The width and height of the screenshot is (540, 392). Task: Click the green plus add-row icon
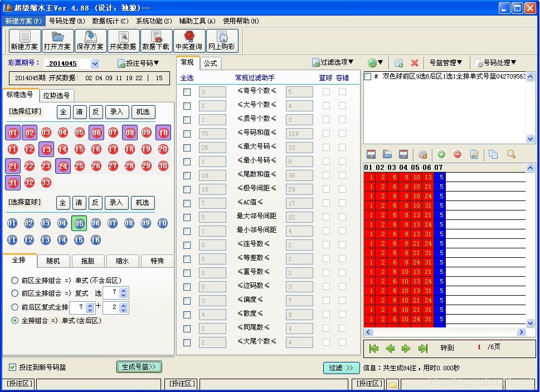click(x=441, y=154)
